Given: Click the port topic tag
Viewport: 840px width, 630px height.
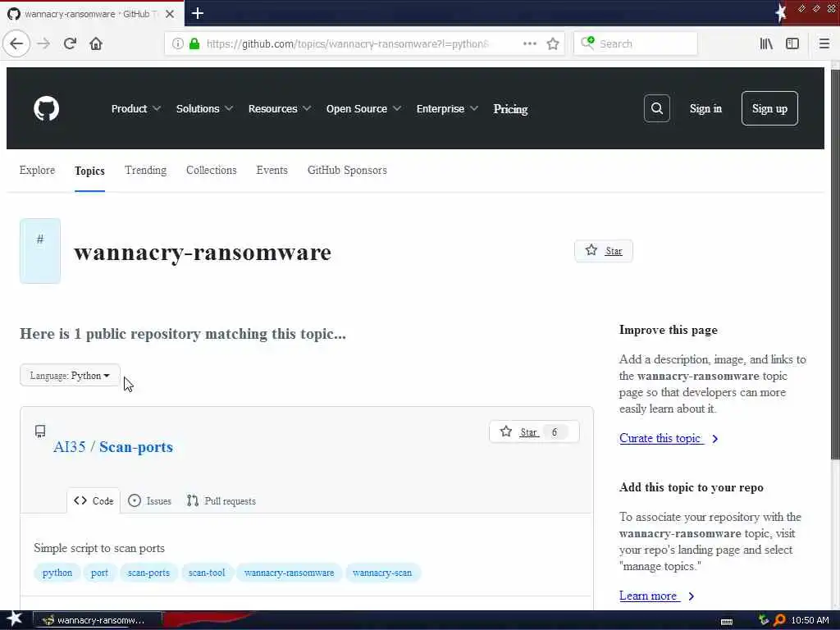Looking at the screenshot, I should (99, 573).
